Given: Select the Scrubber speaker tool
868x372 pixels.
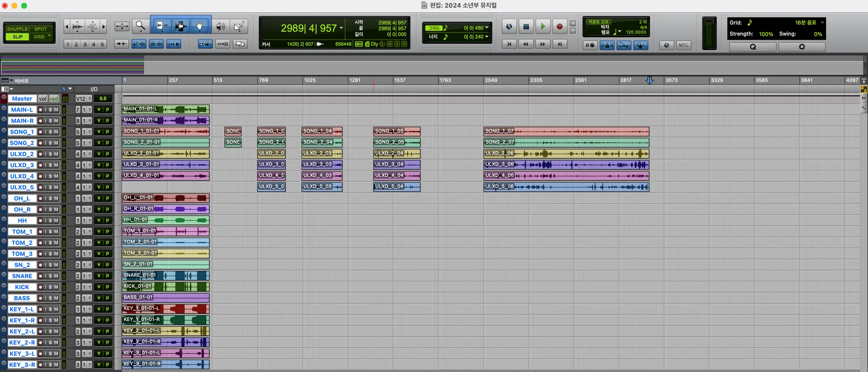Looking at the screenshot, I should 220,26.
